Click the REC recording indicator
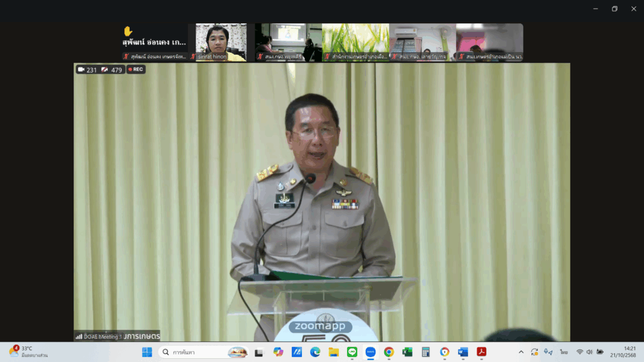The image size is (644, 362). point(135,70)
